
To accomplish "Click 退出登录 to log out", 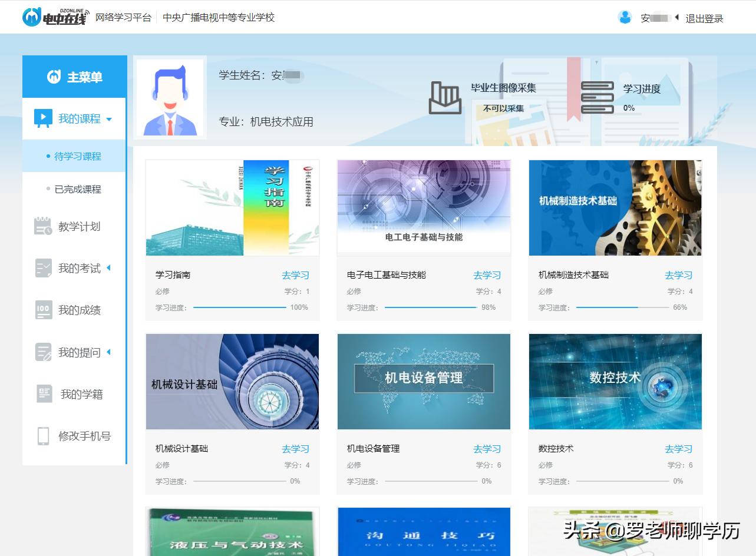I will click(x=705, y=18).
